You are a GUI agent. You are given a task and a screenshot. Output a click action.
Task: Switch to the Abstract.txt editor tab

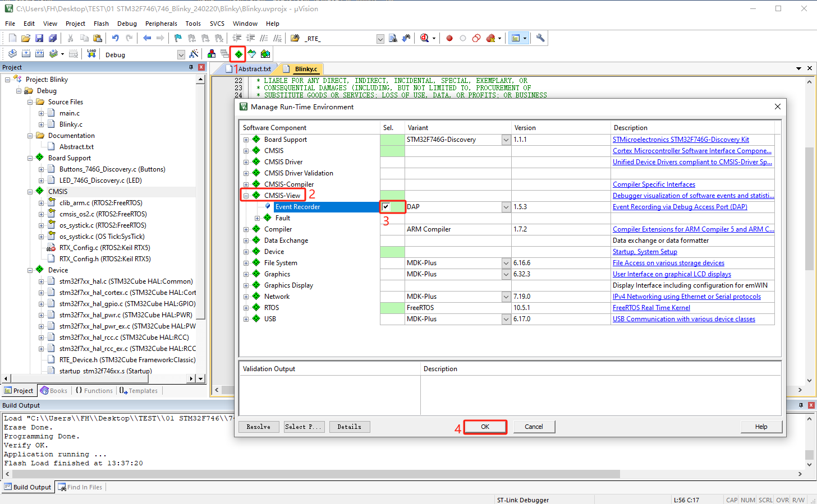[x=254, y=69]
